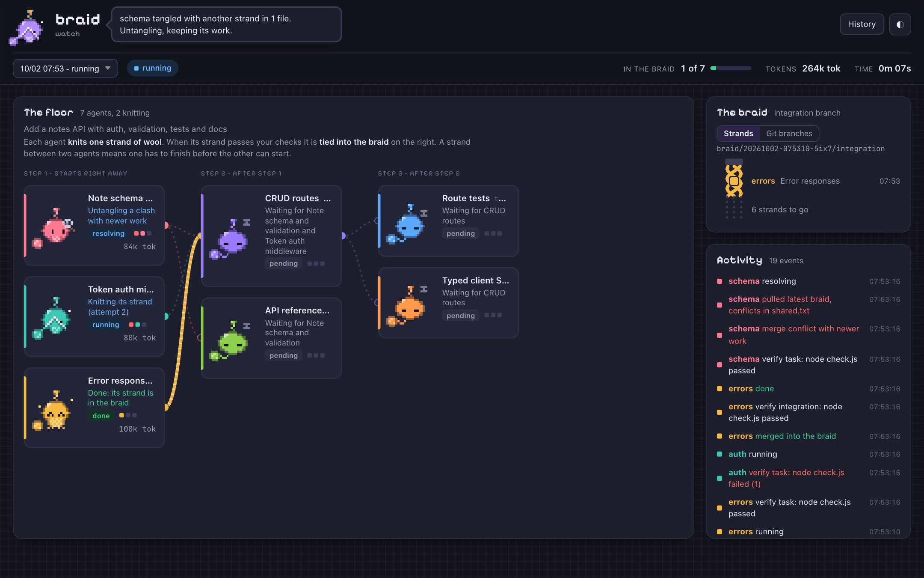
Task: Click the orange Typed client agent sprite
Action: pyautogui.click(x=406, y=307)
